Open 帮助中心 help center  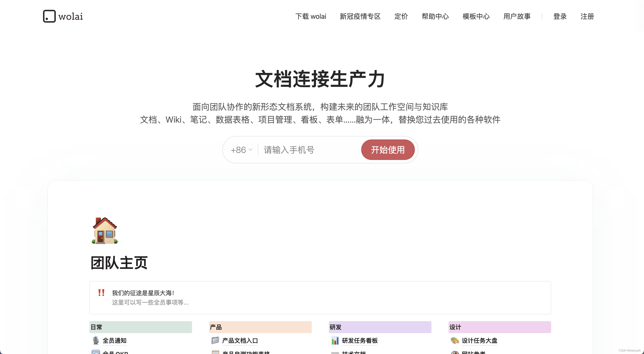(435, 16)
